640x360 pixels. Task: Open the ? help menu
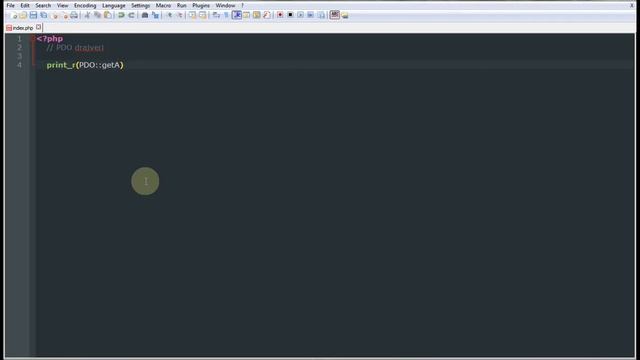tap(242, 5)
